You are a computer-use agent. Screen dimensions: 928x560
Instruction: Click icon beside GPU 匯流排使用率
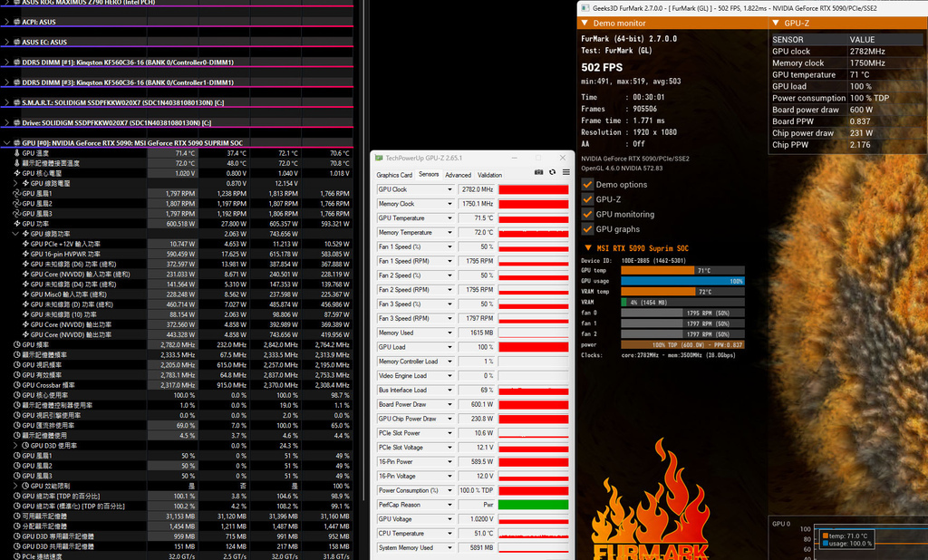click(16, 425)
